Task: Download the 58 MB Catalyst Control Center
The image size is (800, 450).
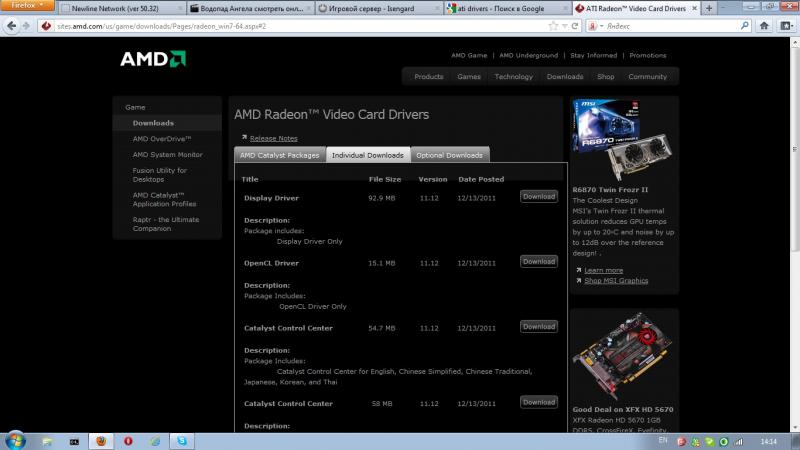Action: tap(539, 402)
